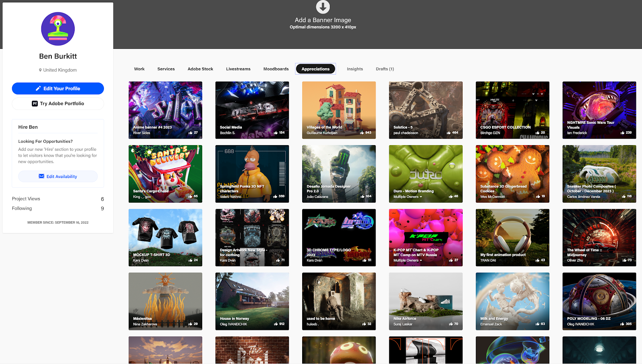The width and height of the screenshot is (642, 364).
Task: Click envelope icon in Edit Availability
Action: coord(41,176)
